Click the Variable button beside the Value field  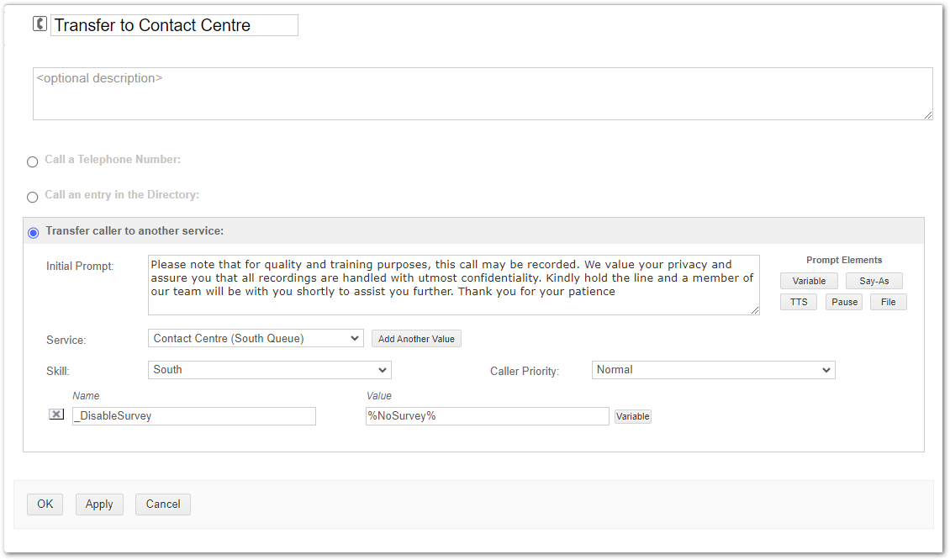[x=632, y=416]
